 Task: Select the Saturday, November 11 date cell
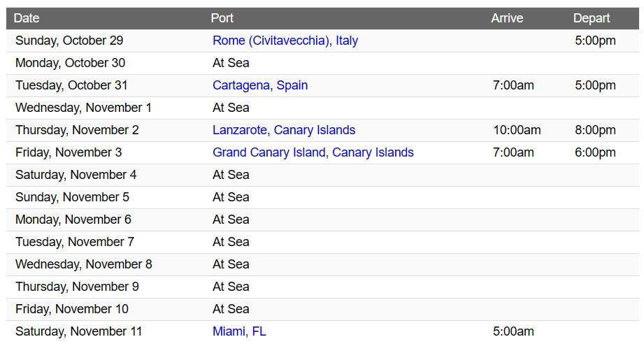[78, 331]
